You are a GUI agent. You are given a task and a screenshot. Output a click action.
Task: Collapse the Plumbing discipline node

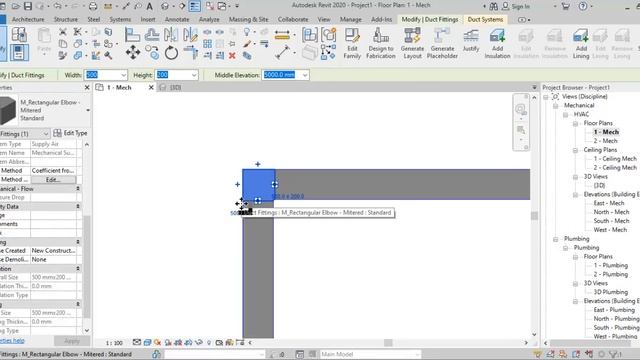(x=556, y=239)
